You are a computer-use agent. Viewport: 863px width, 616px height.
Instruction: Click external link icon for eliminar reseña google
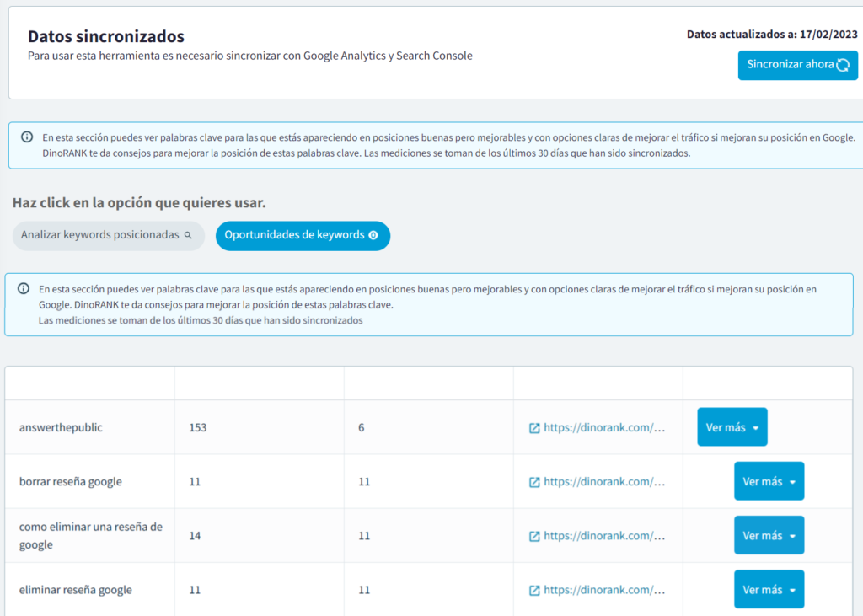pos(534,590)
